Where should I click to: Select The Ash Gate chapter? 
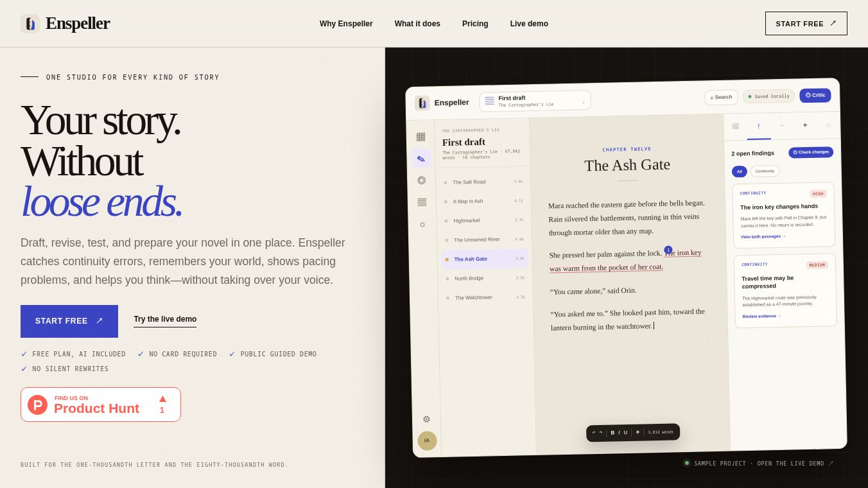coord(485,259)
